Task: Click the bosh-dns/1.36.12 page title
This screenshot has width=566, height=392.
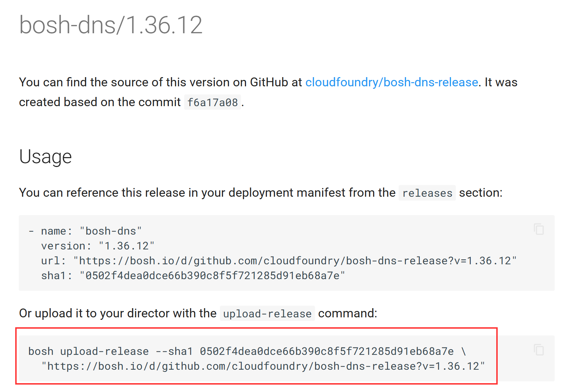Action: pyautogui.click(x=110, y=25)
